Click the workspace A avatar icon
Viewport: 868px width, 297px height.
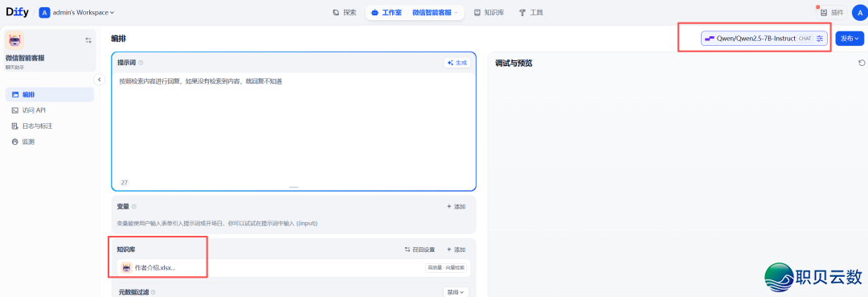(44, 12)
